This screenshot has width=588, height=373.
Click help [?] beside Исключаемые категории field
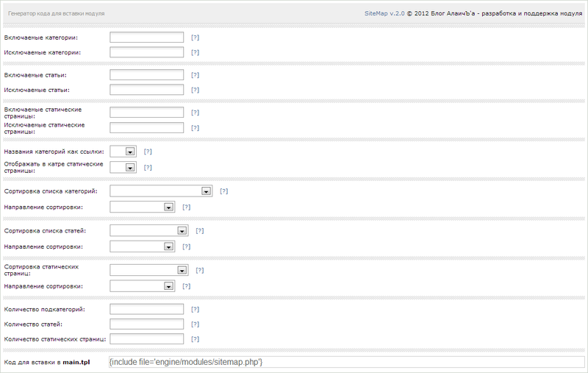[195, 52]
